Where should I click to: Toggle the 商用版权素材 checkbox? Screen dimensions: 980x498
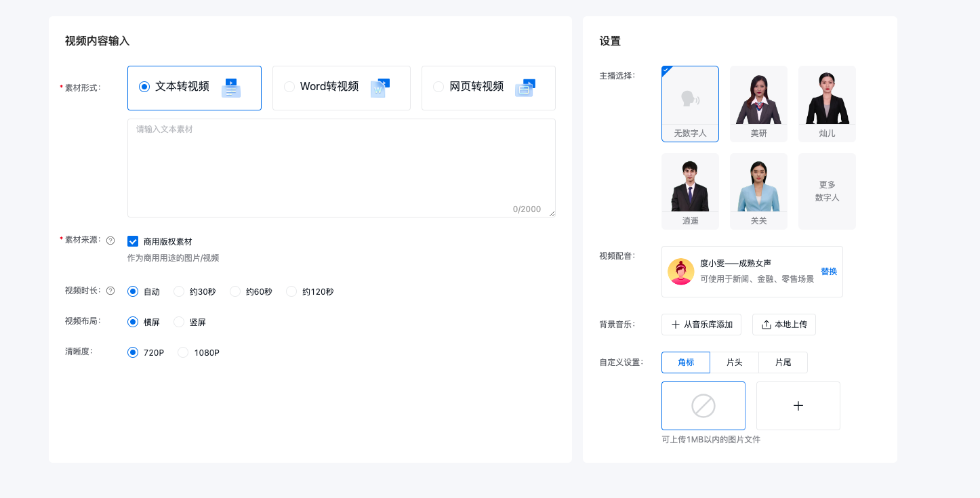point(133,241)
